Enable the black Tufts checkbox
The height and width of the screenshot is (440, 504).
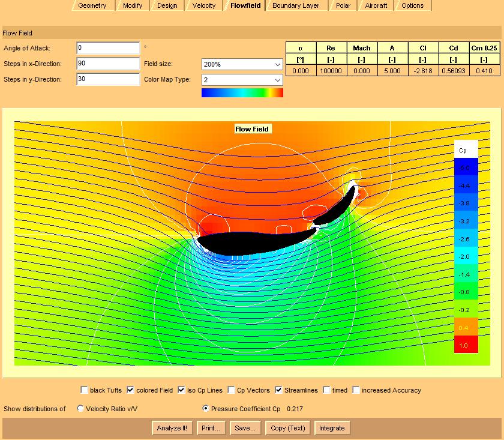pyautogui.click(x=84, y=390)
